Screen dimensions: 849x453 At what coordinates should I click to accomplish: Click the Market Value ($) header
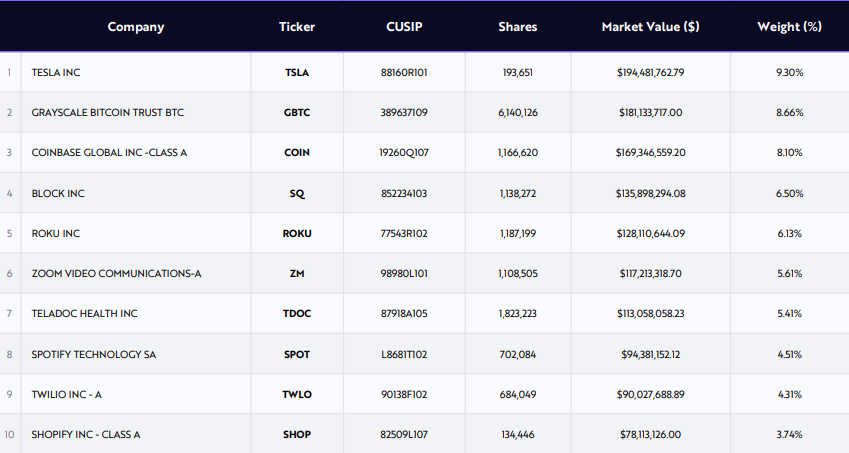tap(650, 27)
